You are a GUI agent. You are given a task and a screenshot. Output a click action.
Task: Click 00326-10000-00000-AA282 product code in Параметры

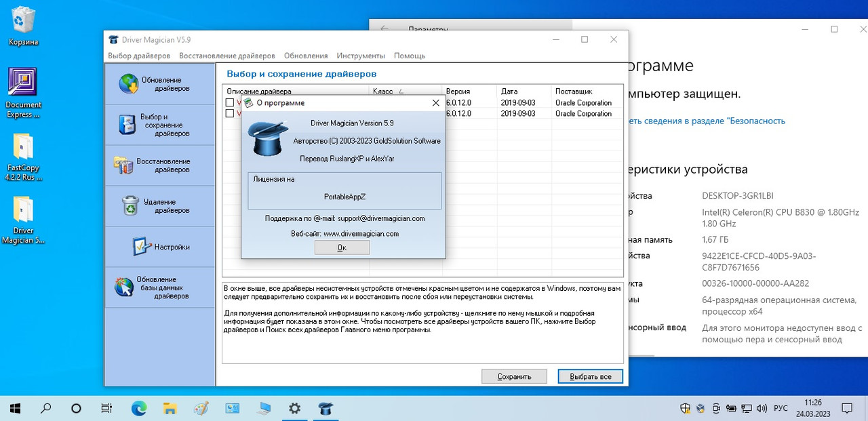755,283
